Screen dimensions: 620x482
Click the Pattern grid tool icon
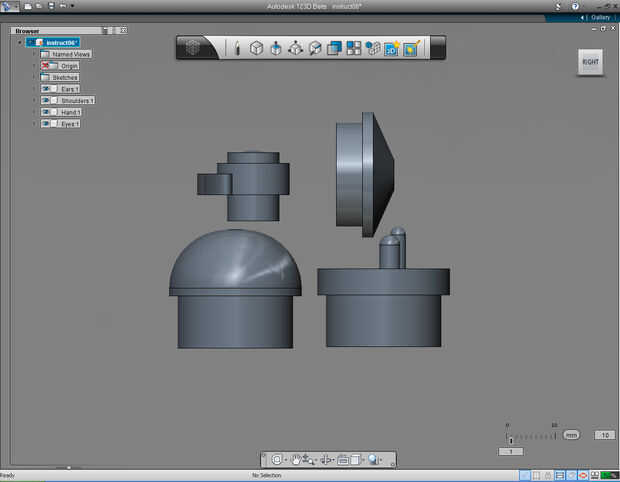(x=354, y=47)
